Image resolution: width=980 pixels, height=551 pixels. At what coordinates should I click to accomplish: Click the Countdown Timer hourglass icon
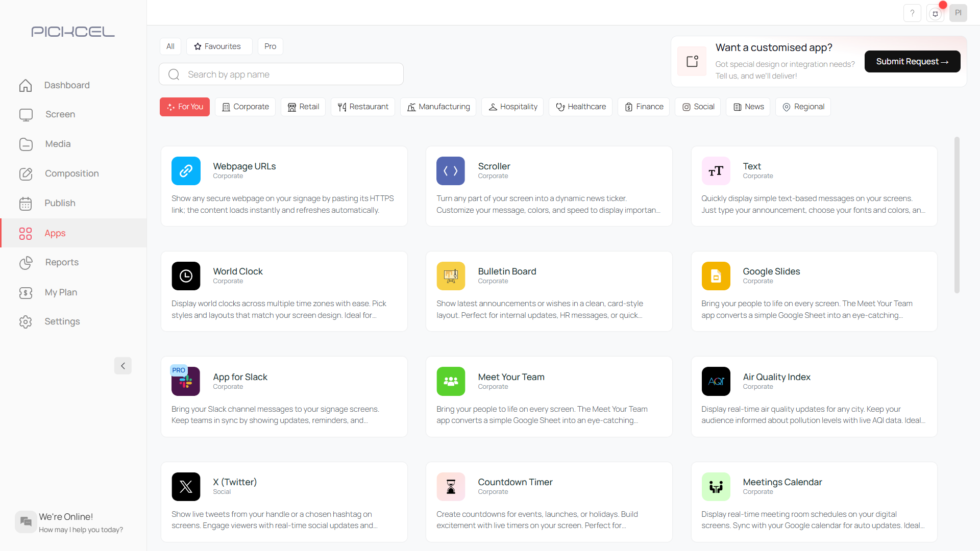pos(450,487)
